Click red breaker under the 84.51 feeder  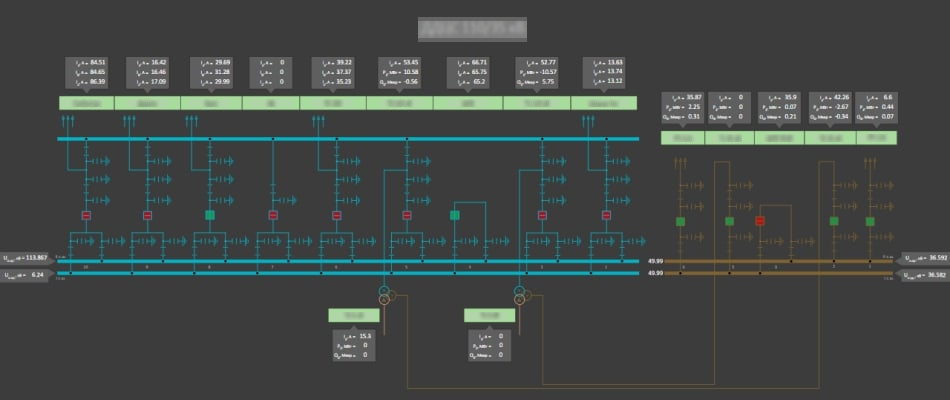tap(87, 215)
